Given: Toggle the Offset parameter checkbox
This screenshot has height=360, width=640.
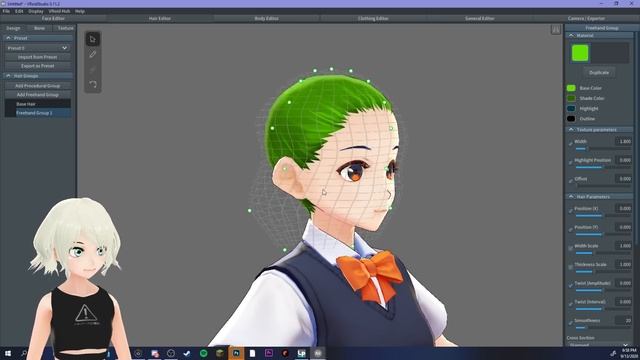Looking at the screenshot, I should click(571, 180).
